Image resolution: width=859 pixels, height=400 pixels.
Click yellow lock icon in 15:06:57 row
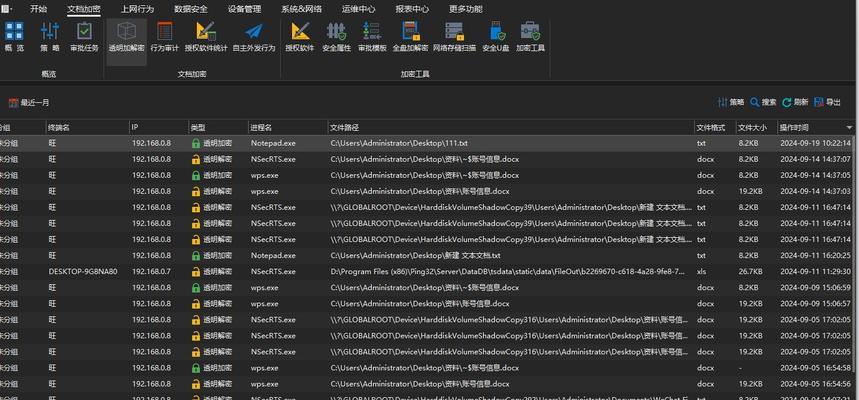196,304
